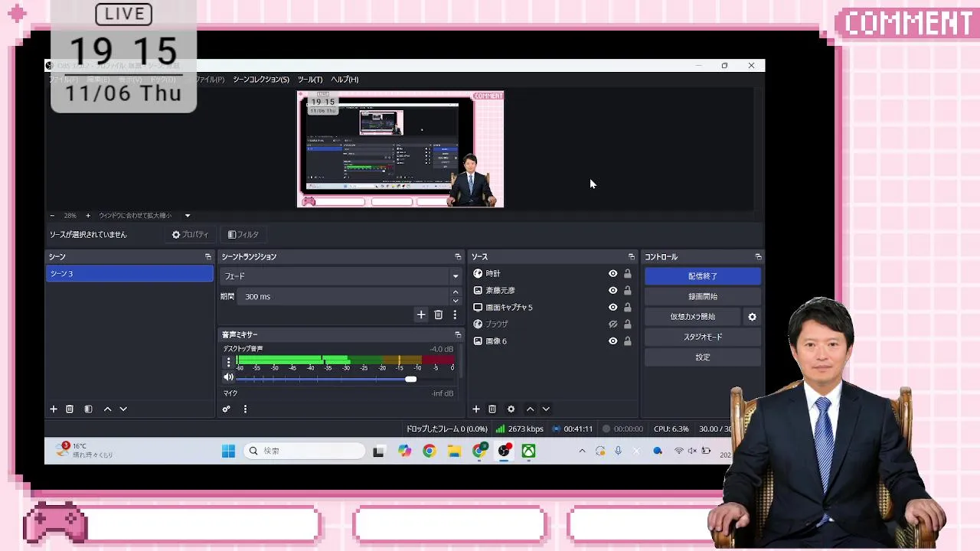Screen dimensions: 980x551
Task: Open Google Chrome from the taskbar
Action: coord(429,452)
